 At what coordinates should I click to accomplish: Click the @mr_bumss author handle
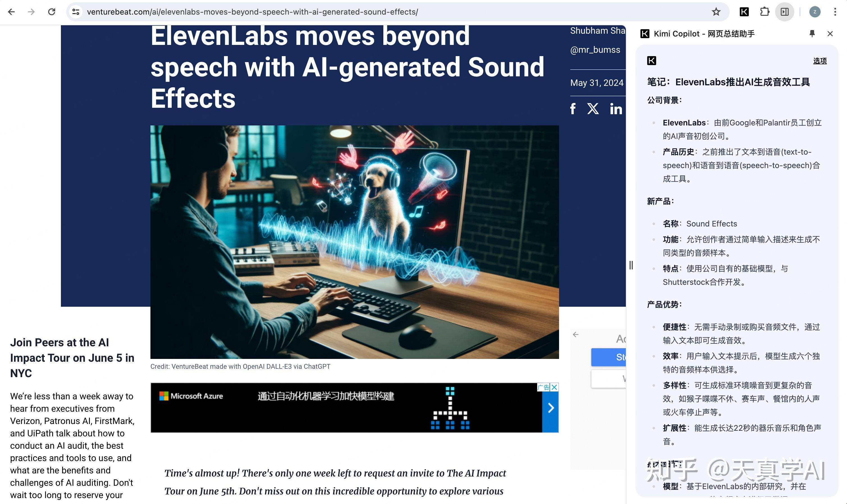(x=595, y=50)
